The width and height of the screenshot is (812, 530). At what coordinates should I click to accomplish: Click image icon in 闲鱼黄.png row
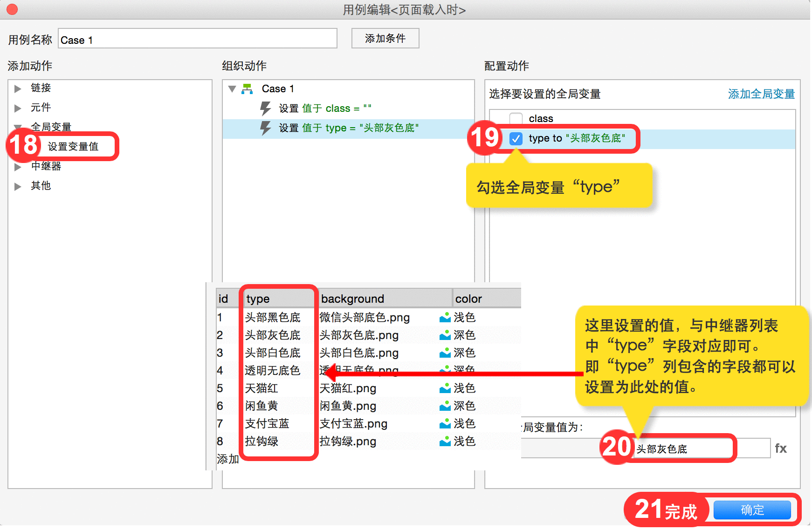tap(445, 406)
